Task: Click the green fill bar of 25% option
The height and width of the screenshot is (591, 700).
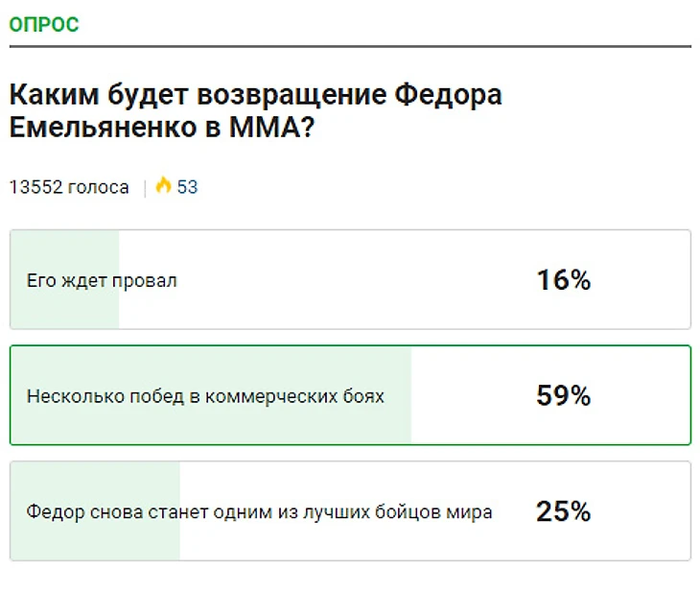Action: (95, 510)
